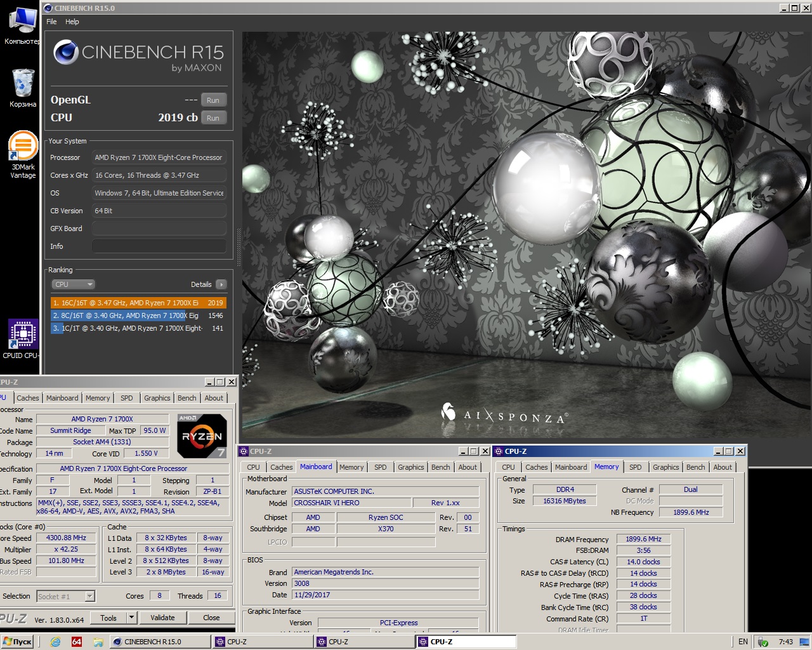Open the Help menu in Cinebench
This screenshot has width=812, height=650.
[72, 22]
